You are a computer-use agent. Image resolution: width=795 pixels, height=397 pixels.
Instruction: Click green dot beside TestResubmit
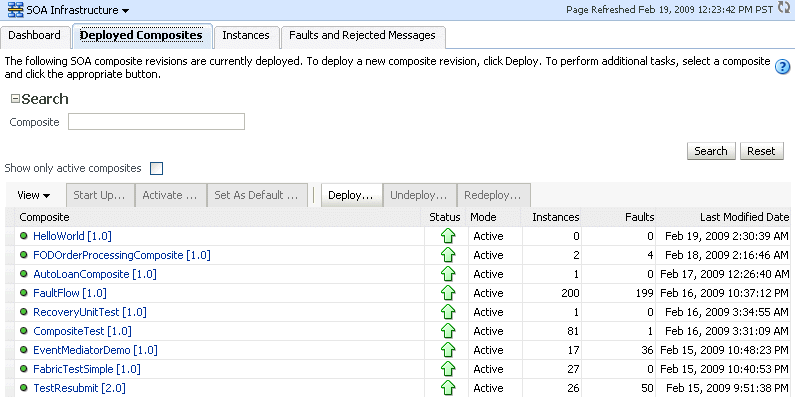coord(23,388)
